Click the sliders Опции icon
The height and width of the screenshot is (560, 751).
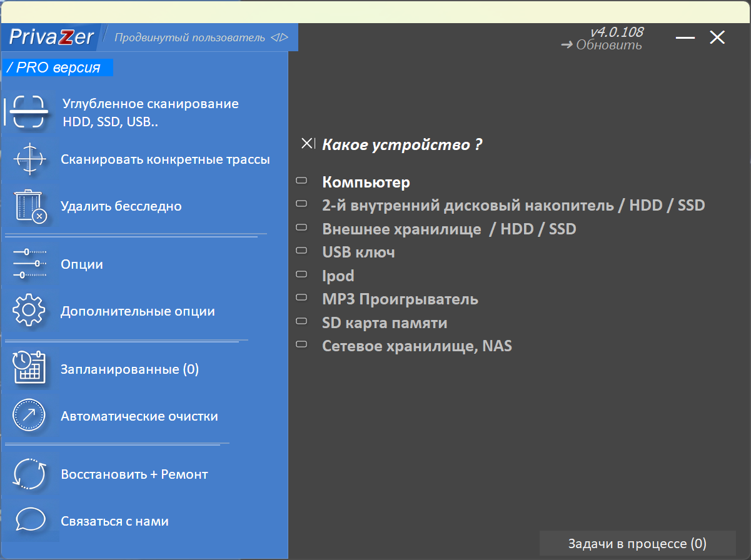pyautogui.click(x=29, y=264)
